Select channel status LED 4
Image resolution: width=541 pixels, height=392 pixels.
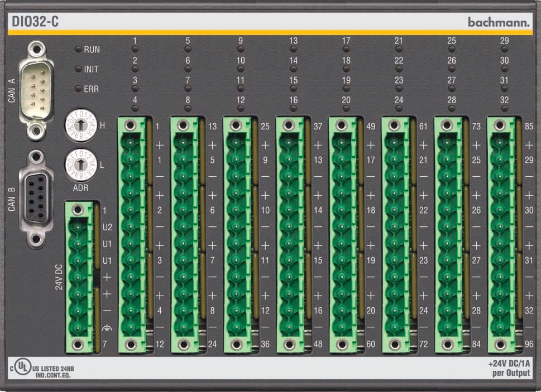coord(135,109)
